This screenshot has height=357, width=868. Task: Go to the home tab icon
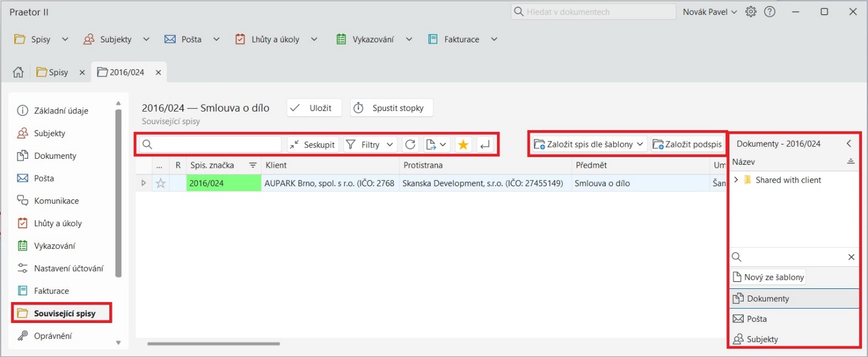19,72
